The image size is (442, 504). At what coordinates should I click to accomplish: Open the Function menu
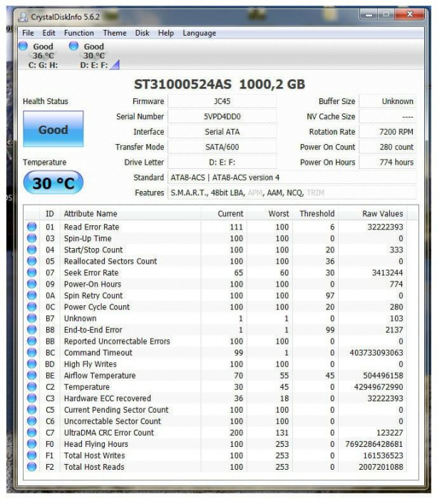[x=78, y=33]
